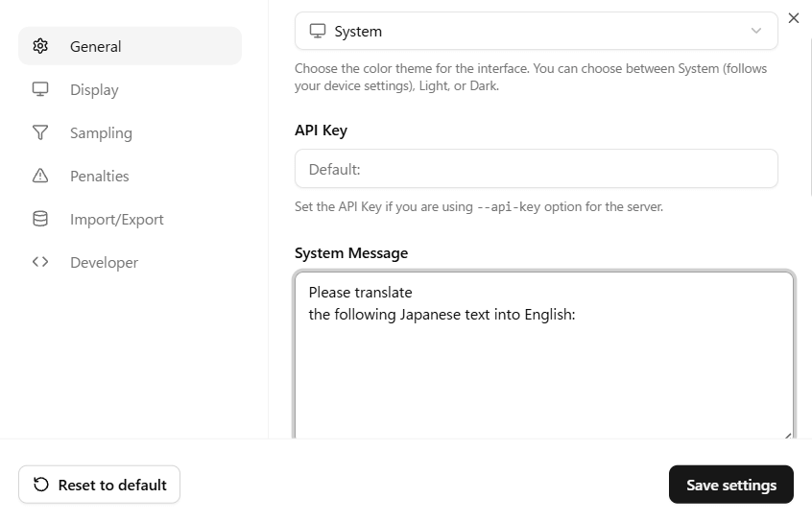Screen dimensions: 812x522
Task: Close the settings dialog with the X
Action: click(793, 18)
